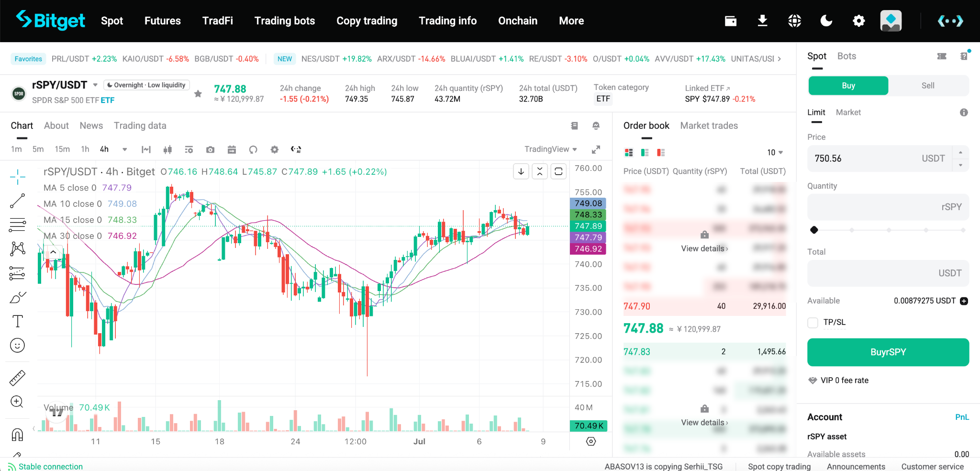Select the 15m timeframe

point(62,149)
